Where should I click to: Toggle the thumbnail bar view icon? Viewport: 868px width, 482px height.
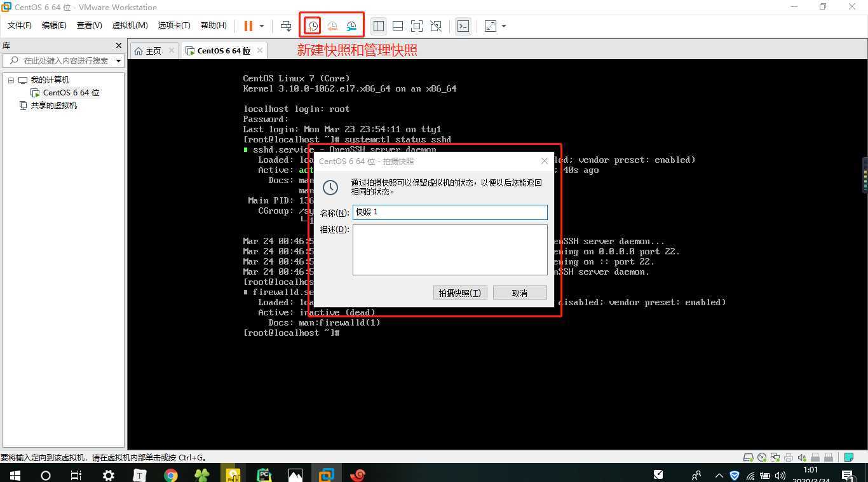point(398,26)
